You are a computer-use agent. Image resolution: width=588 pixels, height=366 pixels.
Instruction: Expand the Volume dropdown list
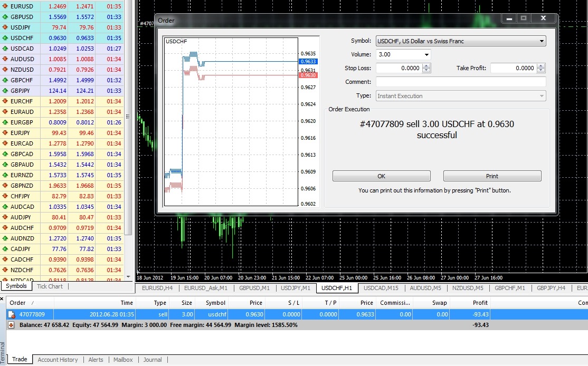point(426,55)
